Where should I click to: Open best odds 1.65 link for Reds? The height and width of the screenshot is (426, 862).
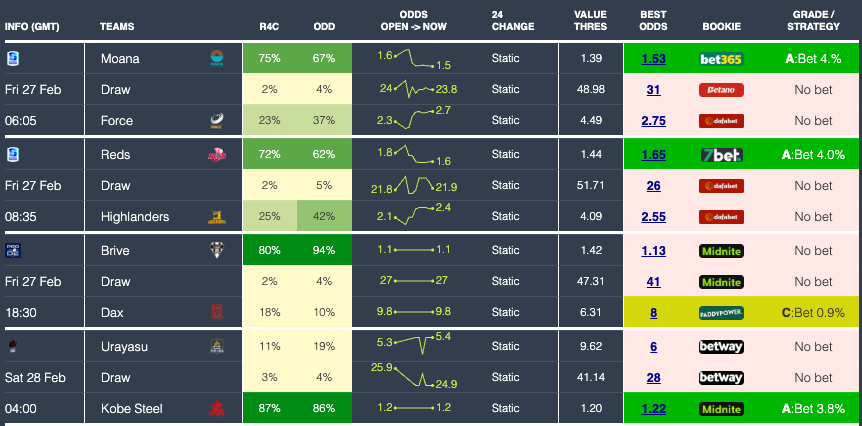point(653,155)
